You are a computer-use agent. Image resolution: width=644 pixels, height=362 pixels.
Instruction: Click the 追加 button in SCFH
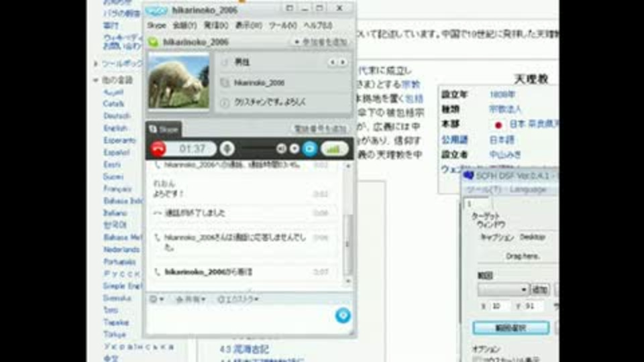tap(539, 290)
